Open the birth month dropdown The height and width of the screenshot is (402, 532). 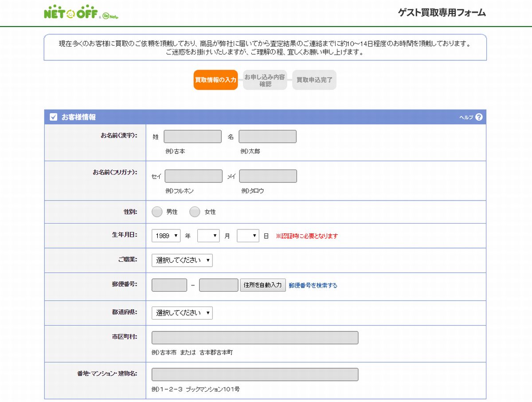[x=208, y=236]
